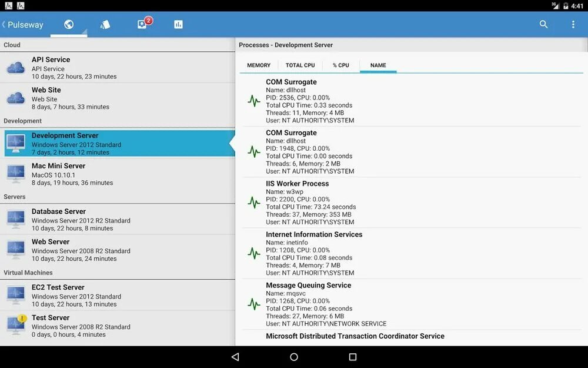
Task: Open Test Server with warning badge
Action: tap(118, 326)
